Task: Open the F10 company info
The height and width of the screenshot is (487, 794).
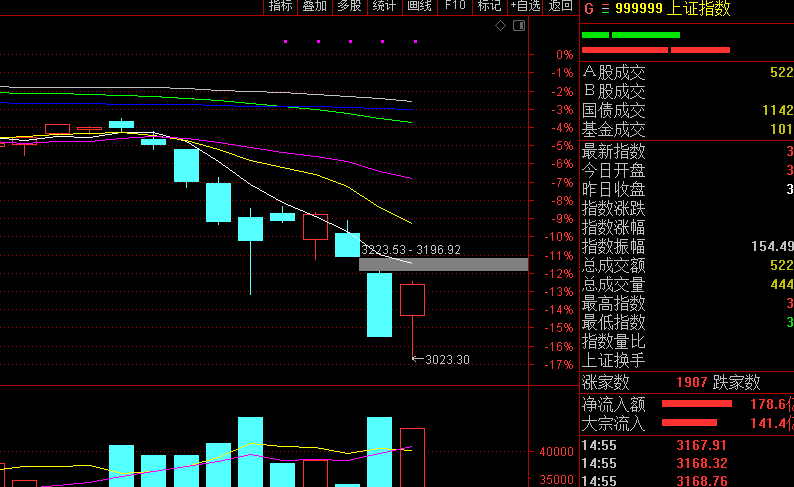Action: pos(455,6)
